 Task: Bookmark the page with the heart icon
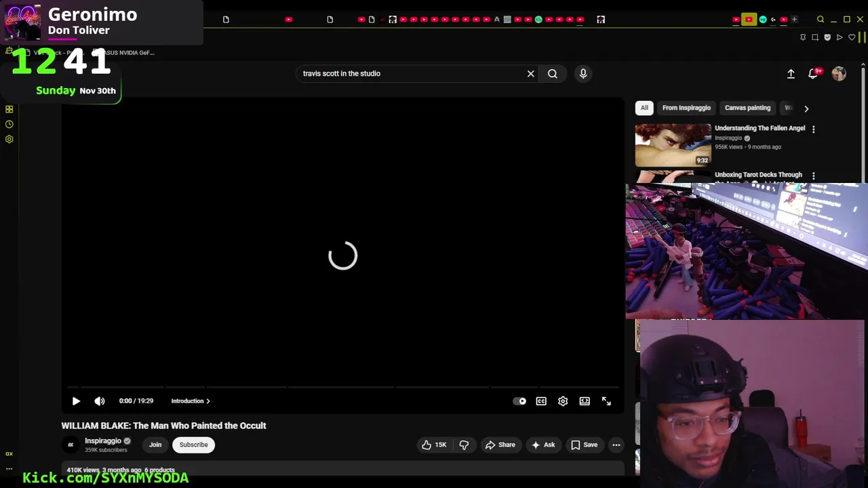pos(852,37)
